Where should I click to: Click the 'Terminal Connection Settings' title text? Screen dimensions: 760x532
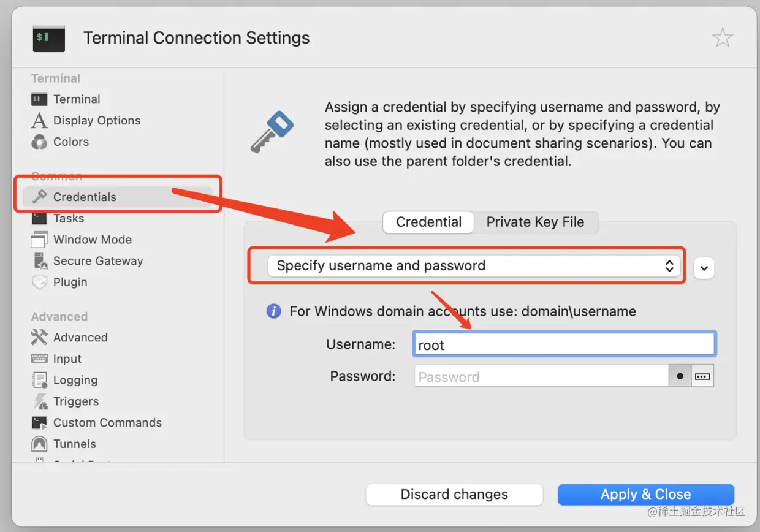[x=197, y=38]
